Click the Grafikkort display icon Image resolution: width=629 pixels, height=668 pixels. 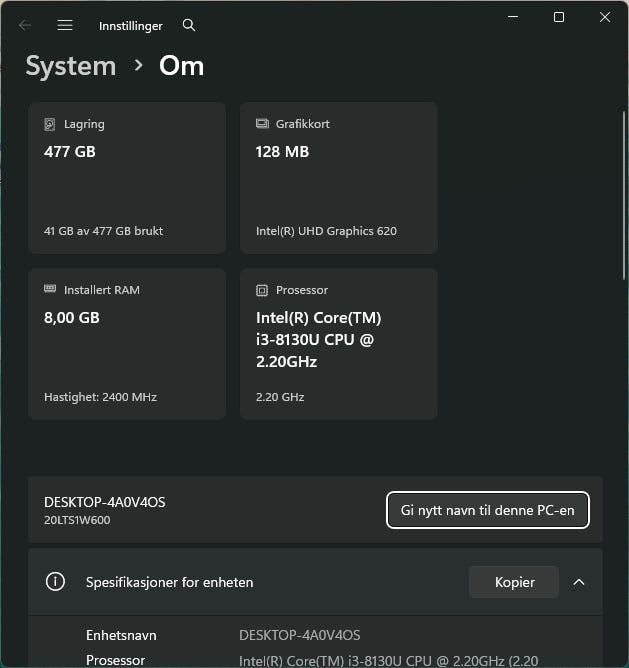click(x=262, y=124)
